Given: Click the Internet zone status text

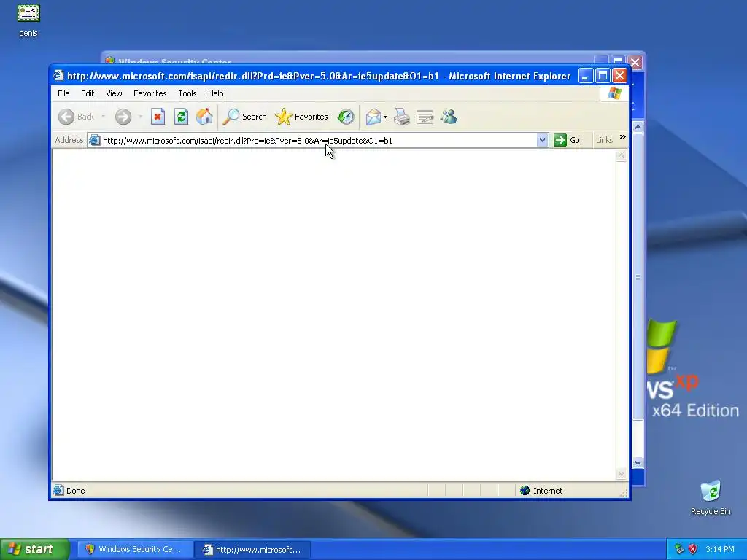Looking at the screenshot, I should click(547, 491).
